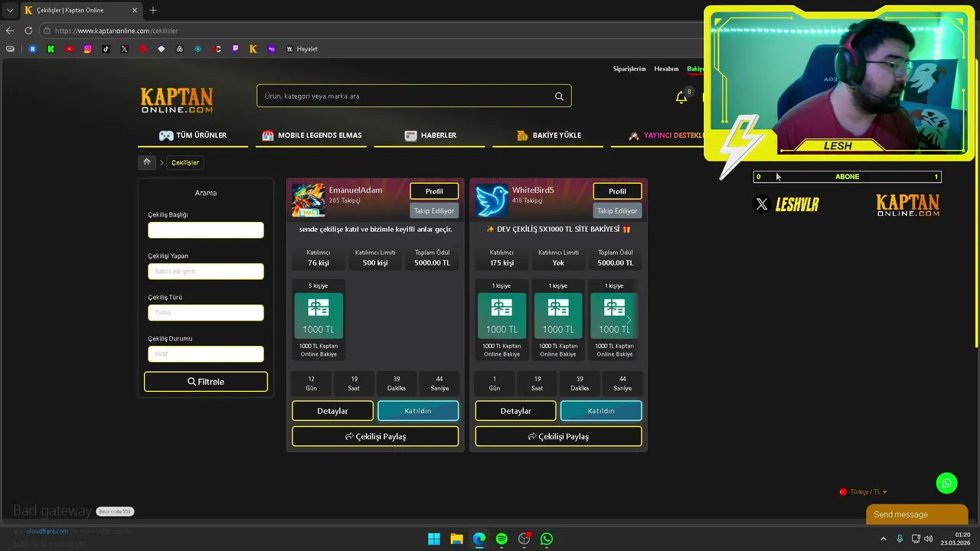This screenshot has height=551, width=980.
Task: Click the Send message chat button
Action: click(x=916, y=514)
